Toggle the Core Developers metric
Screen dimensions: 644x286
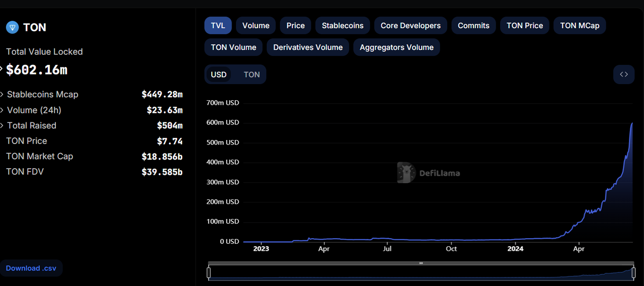(410, 26)
